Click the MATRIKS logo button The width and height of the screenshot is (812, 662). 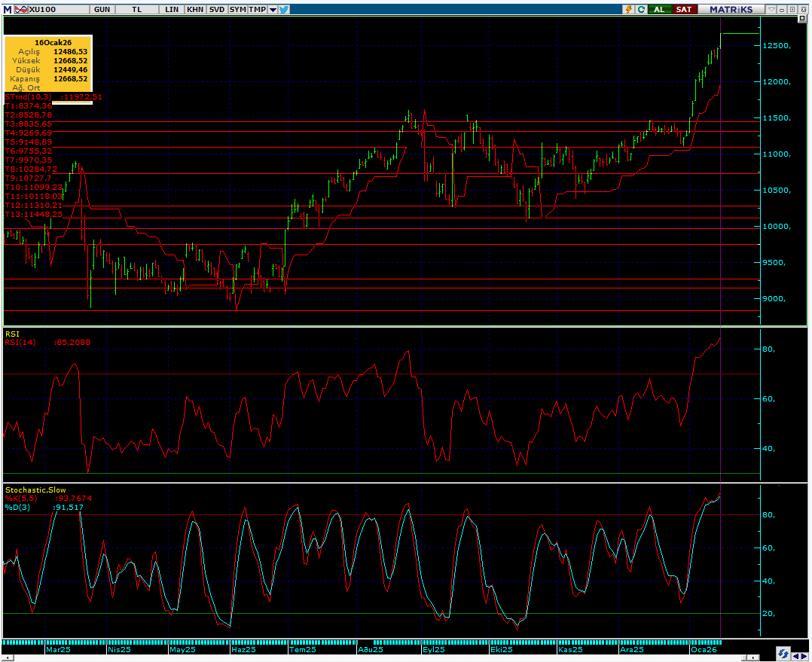click(731, 9)
